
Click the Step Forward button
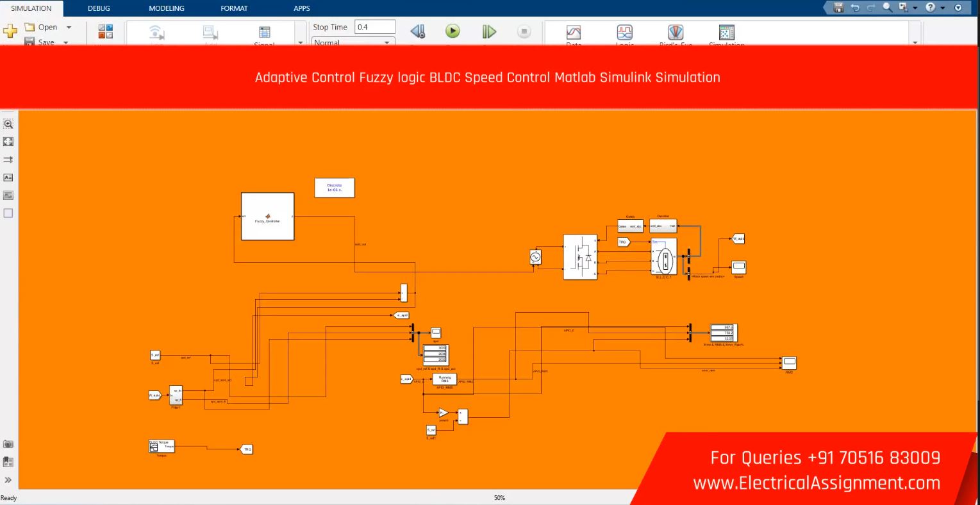tap(488, 31)
